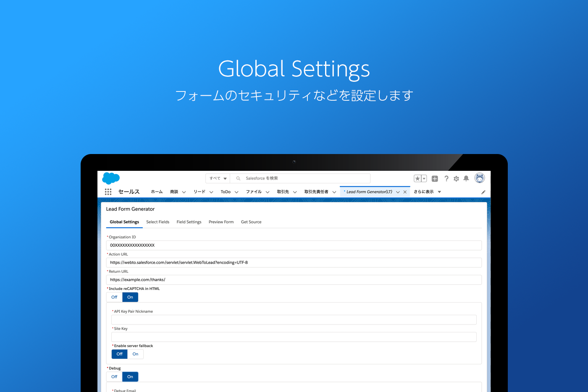Image resolution: width=588 pixels, height=392 pixels.
Task: Open the ファイル navigation tab
Action: (254, 192)
